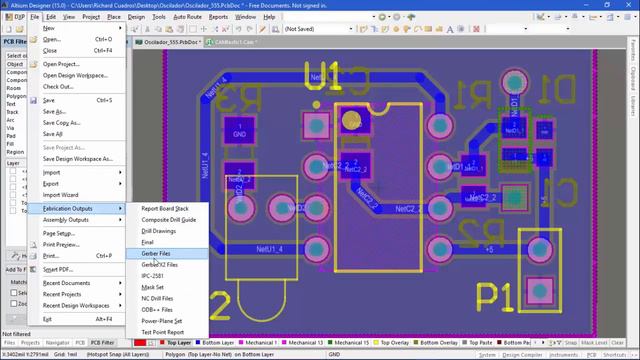Screen dimensions: 640x360
Task: Click the green navigate back icon
Action: click(x=382, y=17)
